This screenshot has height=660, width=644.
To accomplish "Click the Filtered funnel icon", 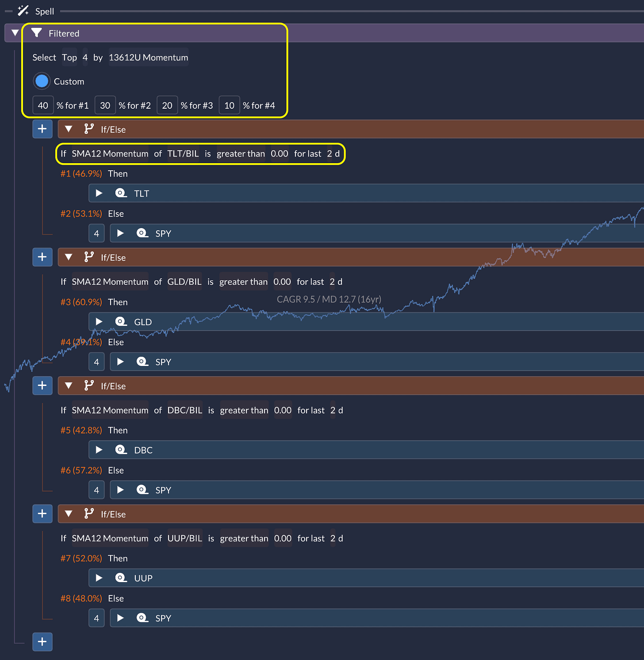I will (37, 33).
